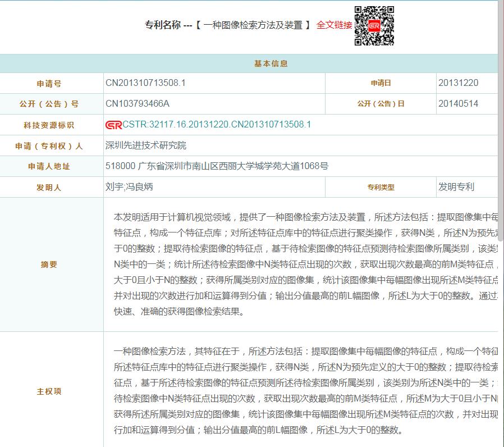The height and width of the screenshot is (447, 504).
Task: Click the 基本信息 section header
Action: click(x=271, y=63)
